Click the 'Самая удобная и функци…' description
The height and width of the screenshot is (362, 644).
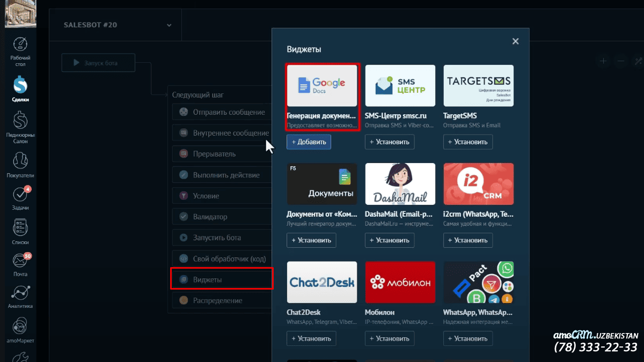click(478, 224)
